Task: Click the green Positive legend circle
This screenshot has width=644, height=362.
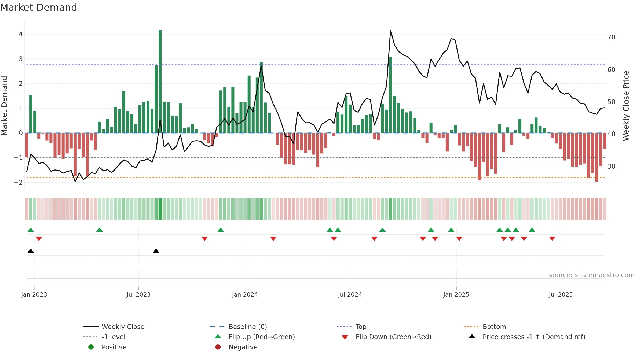Action: 91,347
